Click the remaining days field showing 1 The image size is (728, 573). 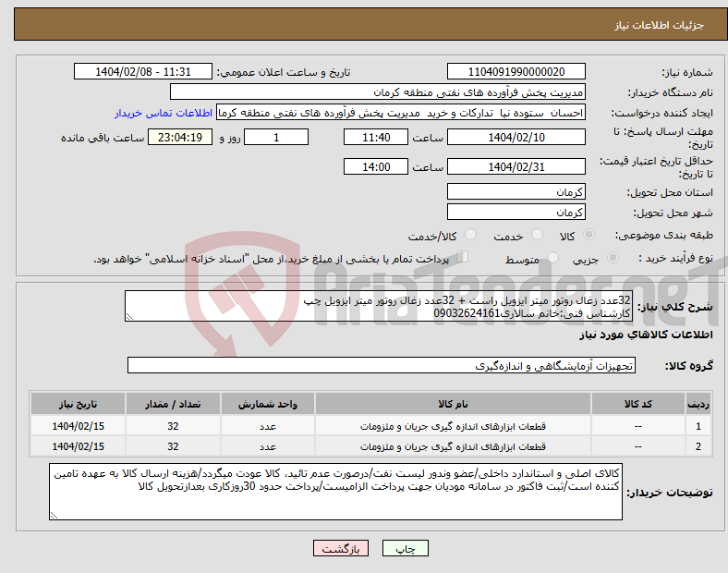pyautogui.click(x=276, y=137)
